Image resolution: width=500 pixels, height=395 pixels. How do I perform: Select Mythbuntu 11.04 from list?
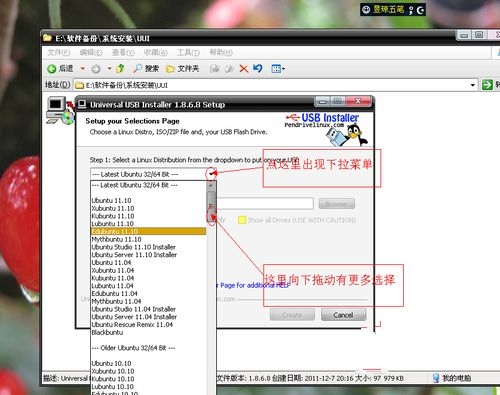point(148,301)
